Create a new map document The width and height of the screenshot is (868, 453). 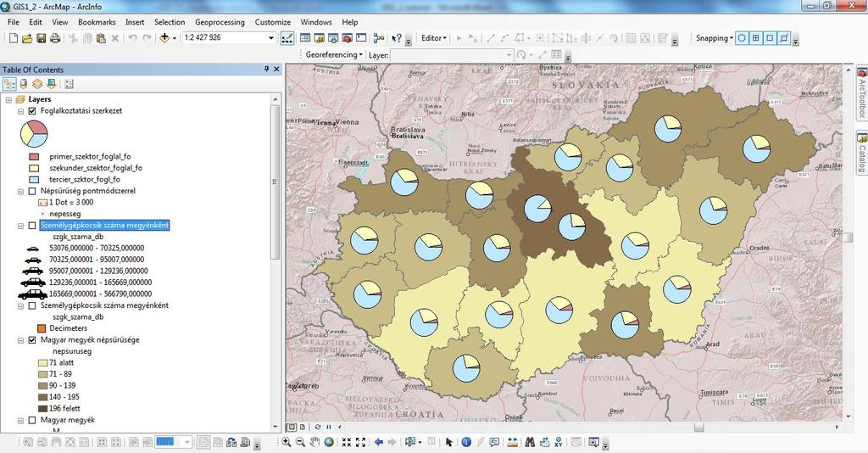coord(14,38)
